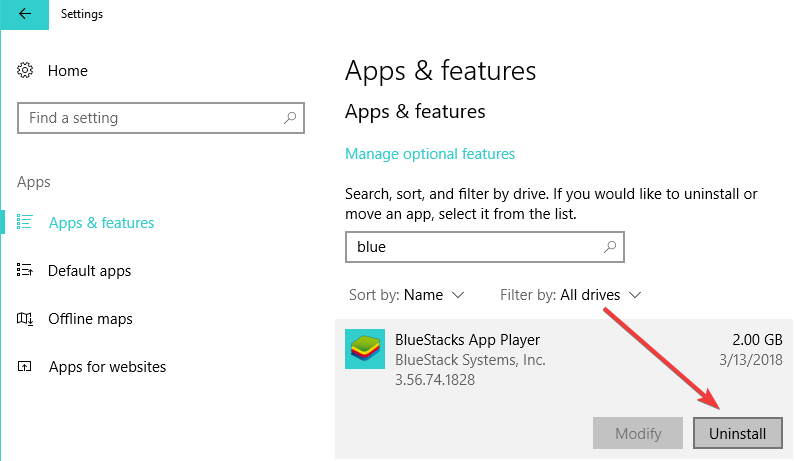
Task: Uninstall BlueStacks App Player
Action: (x=738, y=433)
